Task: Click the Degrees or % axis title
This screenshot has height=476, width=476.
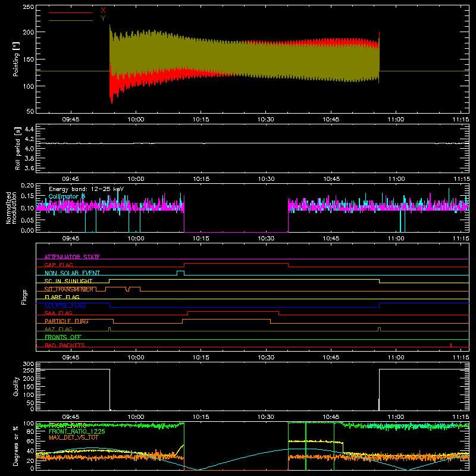Action: click(16, 446)
